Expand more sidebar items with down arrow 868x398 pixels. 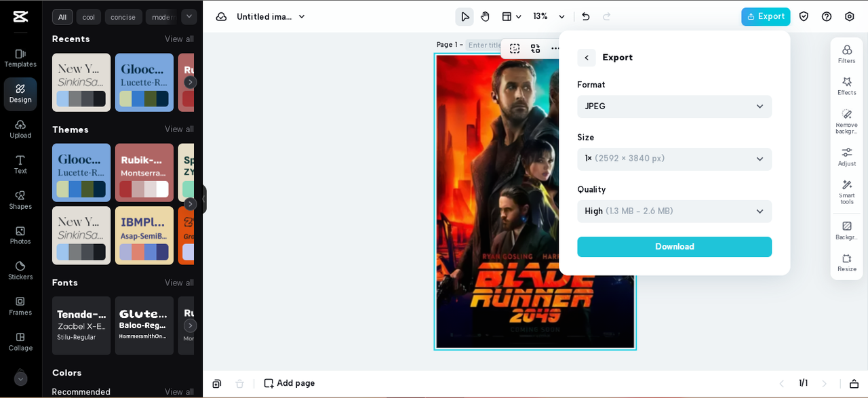coord(20,379)
